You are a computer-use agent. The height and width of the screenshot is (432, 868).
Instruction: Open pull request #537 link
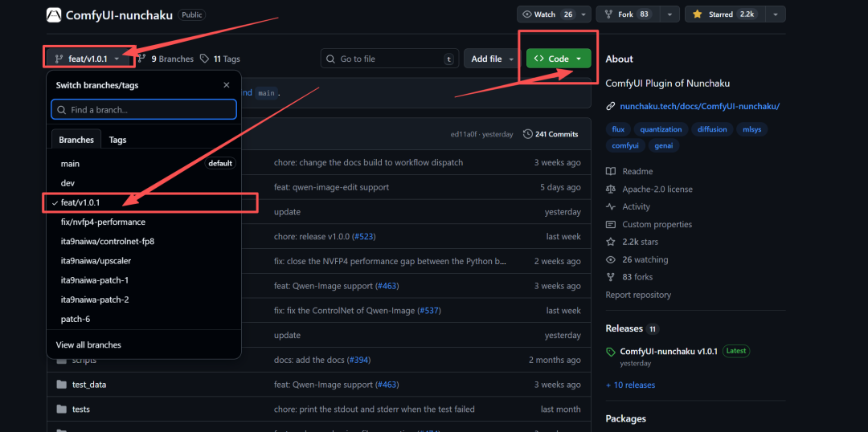coord(429,310)
